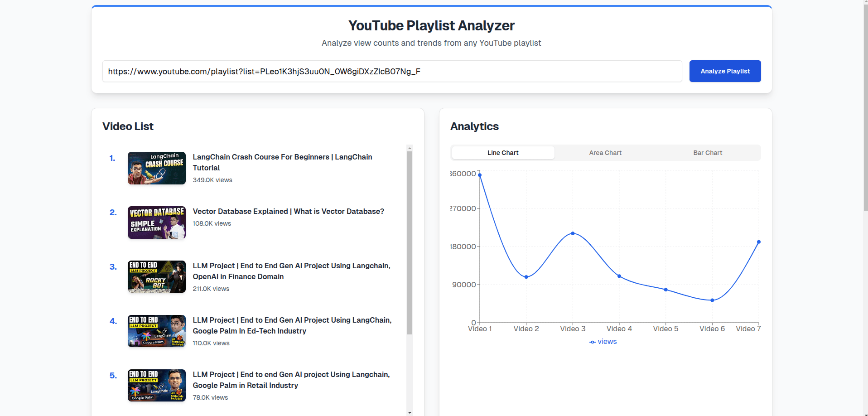The height and width of the screenshot is (416, 868).
Task: Open LangChain Crash Course thumbnail
Action: click(157, 168)
